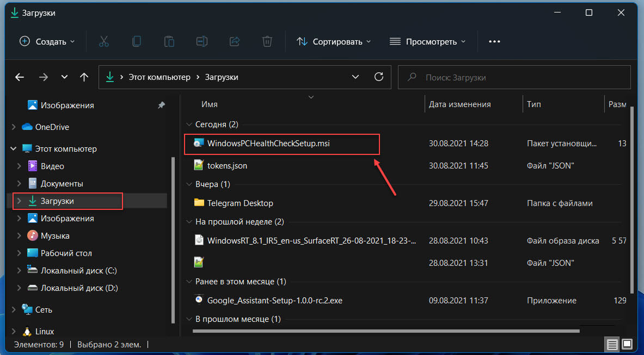Open Рабочий стол in navigation pane
Image resolution: width=644 pixels, height=355 pixels.
click(66, 253)
